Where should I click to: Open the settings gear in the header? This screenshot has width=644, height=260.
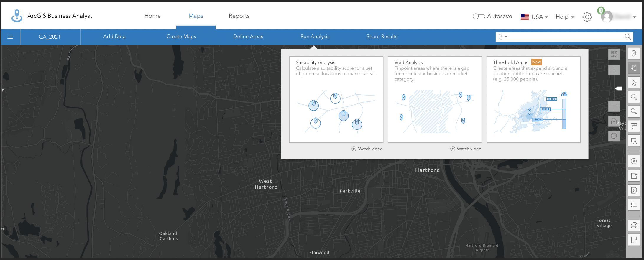point(587,17)
